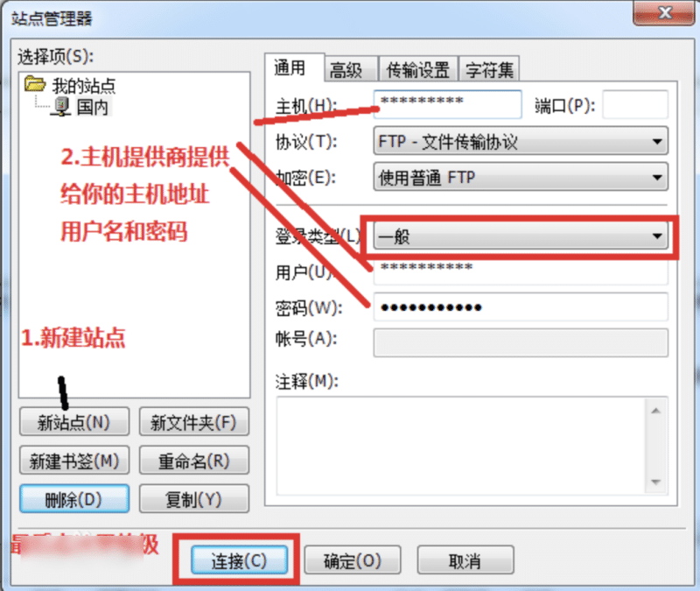This screenshot has width=700, height=591.
Task: Select the 国内 site entry
Action: [x=93, y=107]
